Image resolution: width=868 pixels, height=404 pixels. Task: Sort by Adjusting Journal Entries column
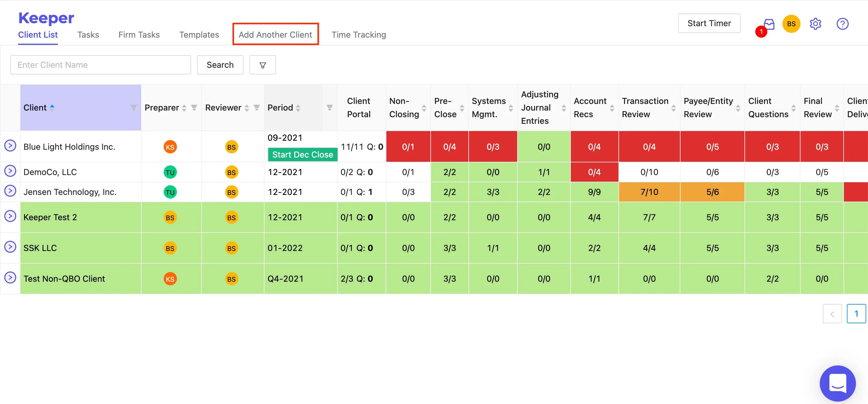(564, 108)
